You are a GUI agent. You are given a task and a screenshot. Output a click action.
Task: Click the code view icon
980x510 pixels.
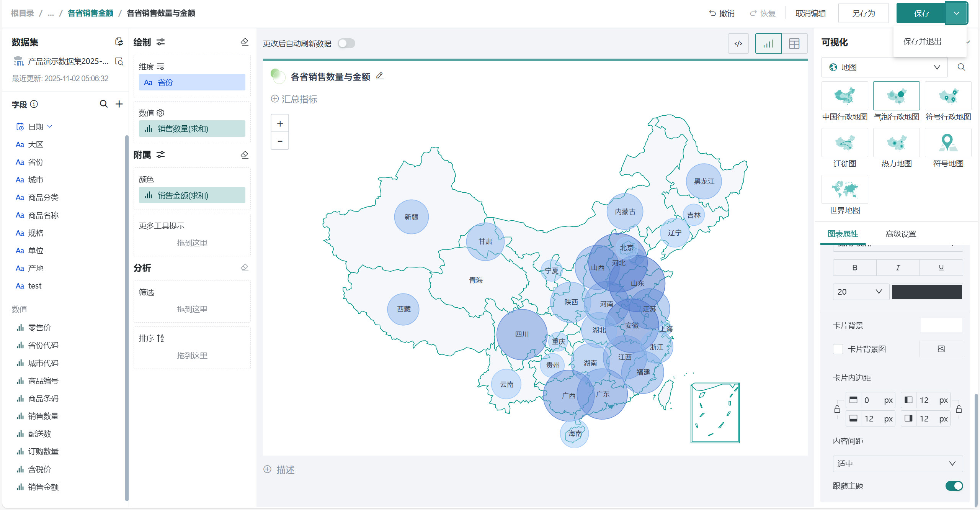pyautogui.click(x=738, y=44)
